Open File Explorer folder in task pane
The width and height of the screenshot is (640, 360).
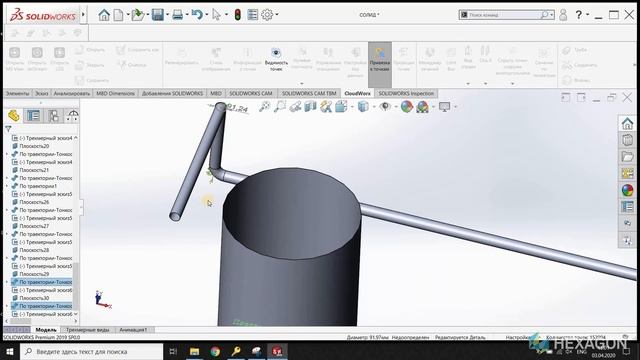[627, 157]
